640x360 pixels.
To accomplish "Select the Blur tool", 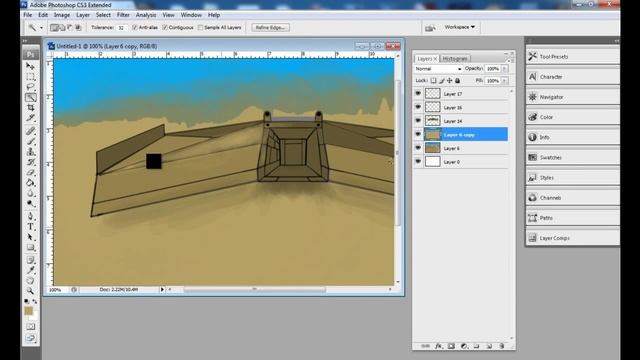I will click(x=30, y=193).
